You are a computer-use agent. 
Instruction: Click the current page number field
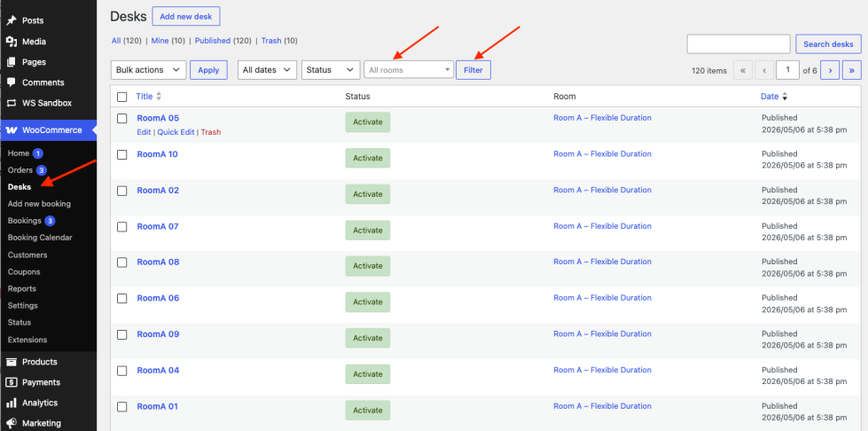(787, 70)
